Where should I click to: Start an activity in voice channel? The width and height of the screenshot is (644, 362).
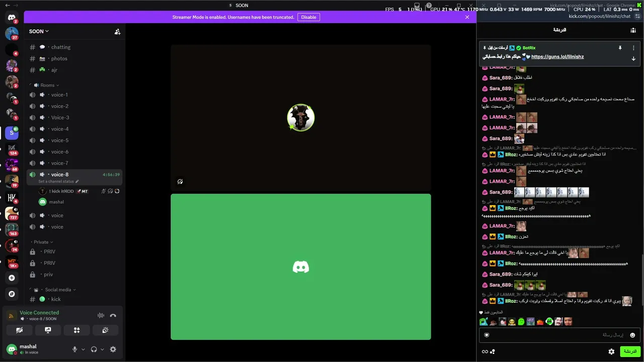click(x=77, y=330)
